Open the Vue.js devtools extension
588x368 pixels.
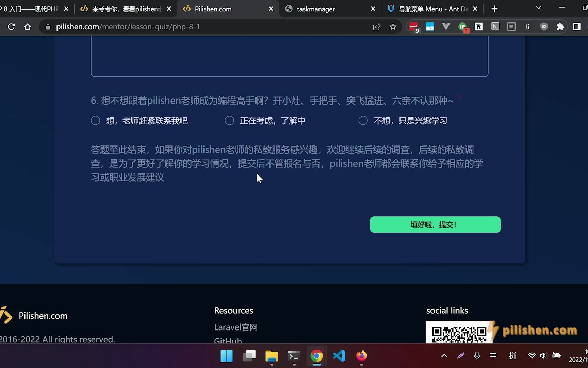pyautogui.click(x=446, y=27)
